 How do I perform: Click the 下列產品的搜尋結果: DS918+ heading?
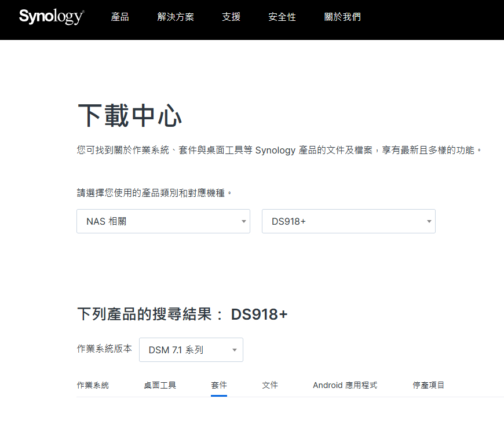click(x=182, y=314)
